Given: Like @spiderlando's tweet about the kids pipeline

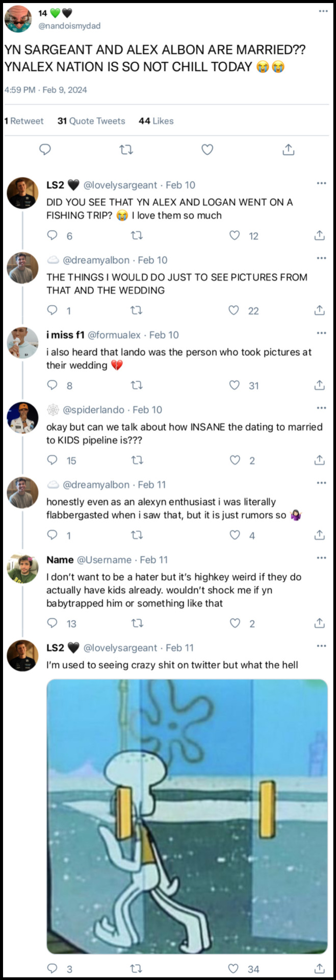Looking at the screenshot, I should coord(235,460).
